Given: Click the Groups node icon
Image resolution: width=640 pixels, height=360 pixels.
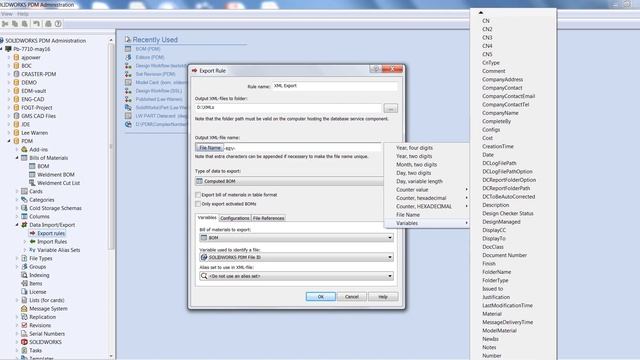Looking at the screenshot, I should [24, 267].
